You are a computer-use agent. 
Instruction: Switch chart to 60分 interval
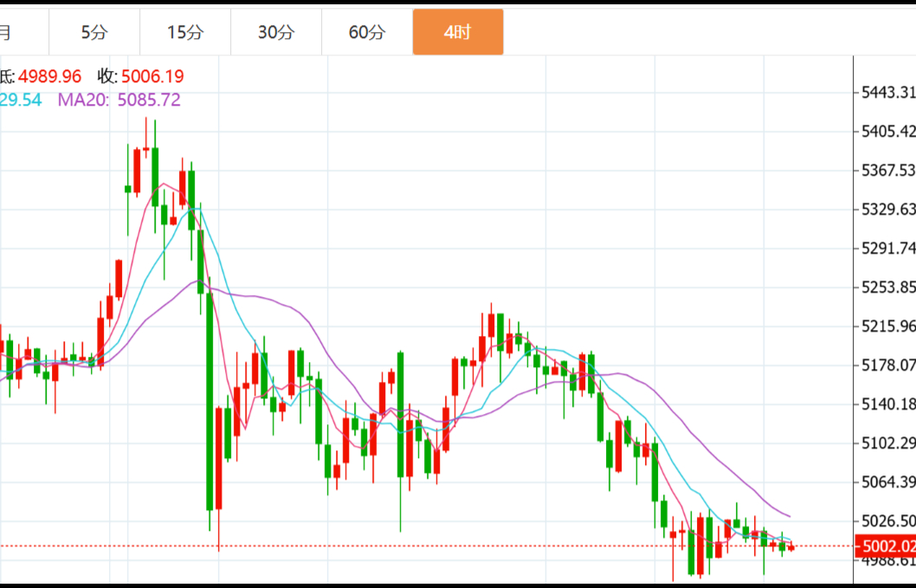(367, 33)
